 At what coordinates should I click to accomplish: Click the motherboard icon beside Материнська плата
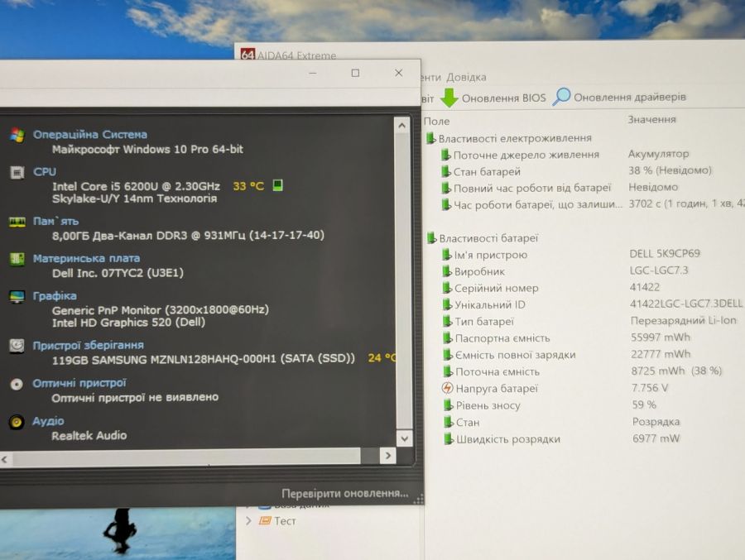tap(17, 259)
